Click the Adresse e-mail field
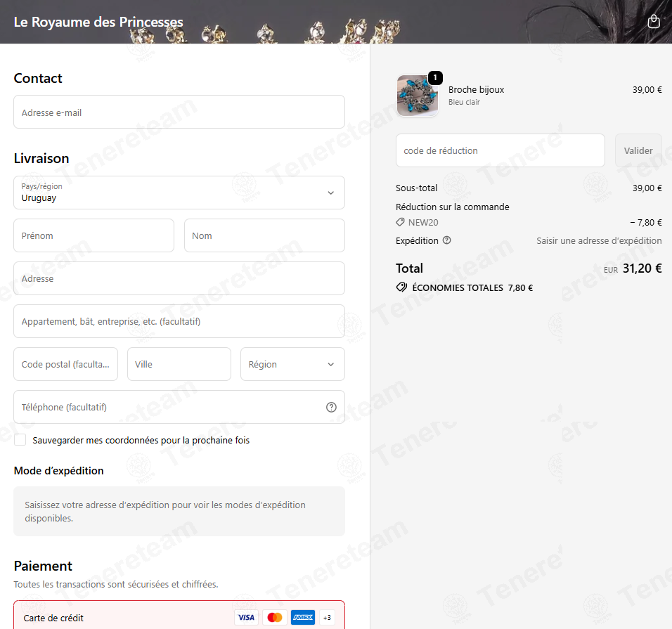Image resolution: width=672 pixels, height=629 pixels. pyautogui.click(x=179, y=112)
